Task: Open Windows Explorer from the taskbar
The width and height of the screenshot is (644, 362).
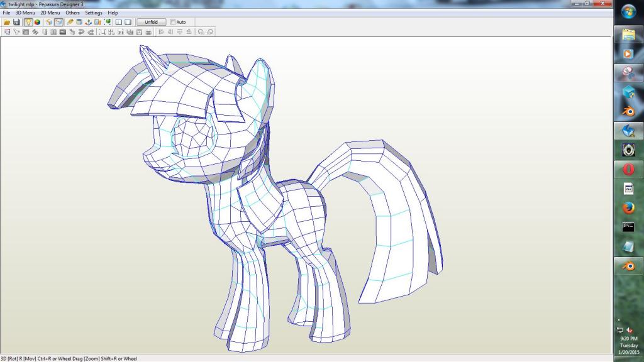Action: click(628, 35)
